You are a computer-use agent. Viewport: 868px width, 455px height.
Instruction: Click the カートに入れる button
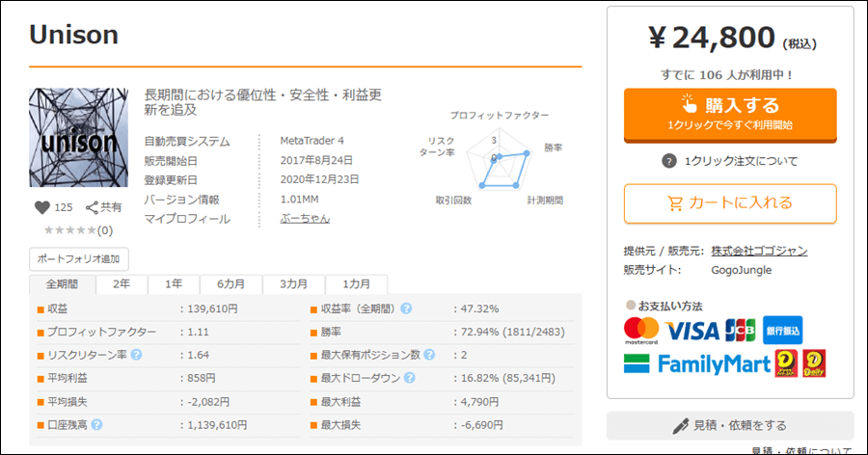click(x=730, y=203)
